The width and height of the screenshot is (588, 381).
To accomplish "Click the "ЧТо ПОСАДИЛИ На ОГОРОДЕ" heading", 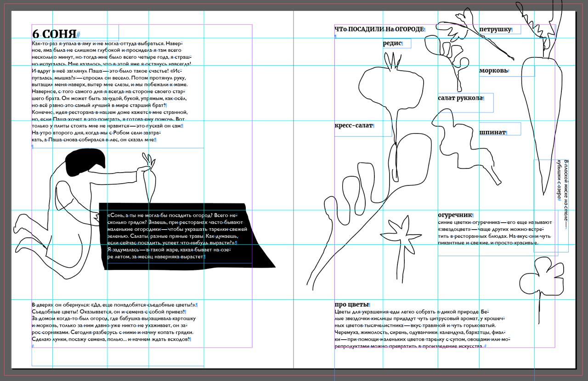I will pyautogui.click(x=379, y=29).
